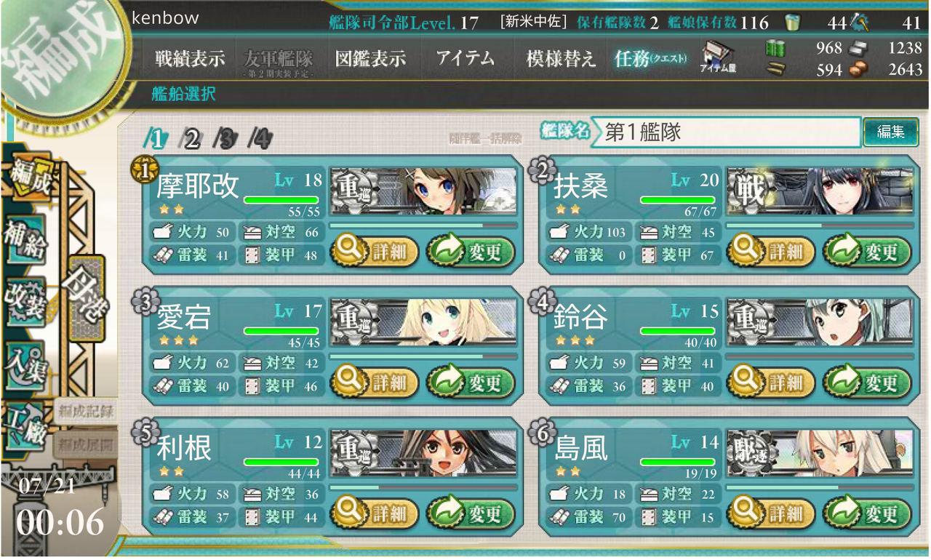Screen dimensions: 931x560
Task: Click the 編成 organize sidebar icon
Action: tap(29, 175)
